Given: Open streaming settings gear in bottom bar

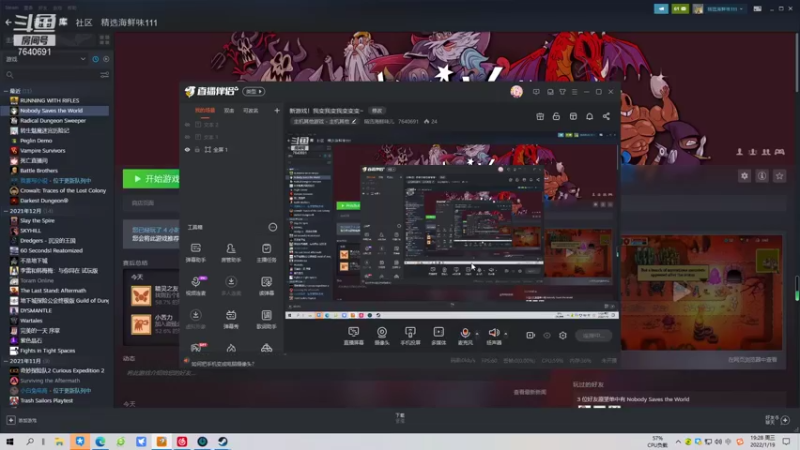Looking at the screenshot, I should pos(563,335).
